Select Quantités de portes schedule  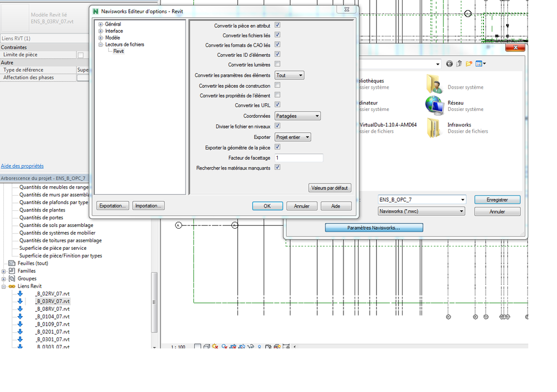coord(41,217)
